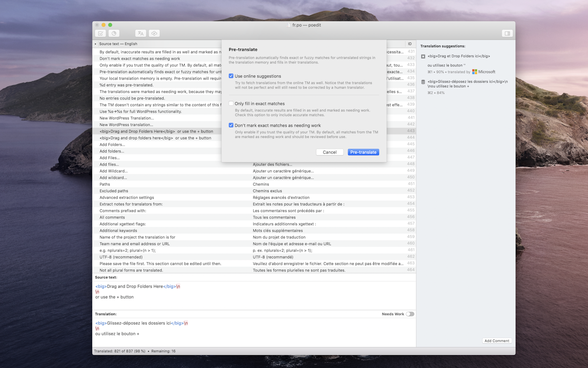Select 'Not all plural forms are translated.' row

[x=254, y=270]
